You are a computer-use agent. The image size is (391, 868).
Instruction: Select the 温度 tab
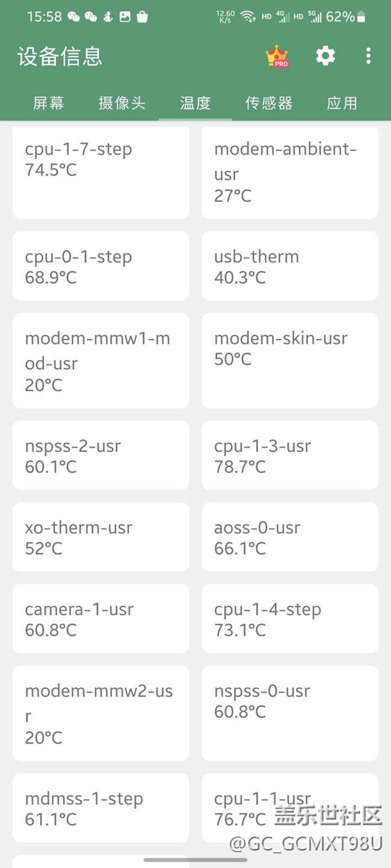pyautogui.click(x=195, y=103)
